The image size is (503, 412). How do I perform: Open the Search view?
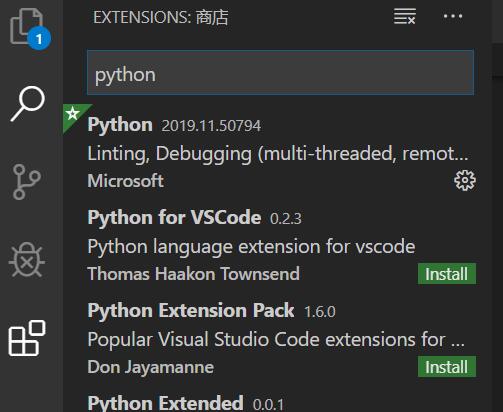28,104
